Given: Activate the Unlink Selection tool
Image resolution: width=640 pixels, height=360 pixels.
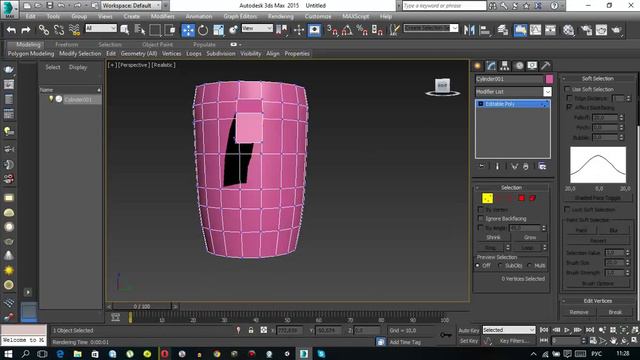Looking at the screenshot, I should point(59,30).
